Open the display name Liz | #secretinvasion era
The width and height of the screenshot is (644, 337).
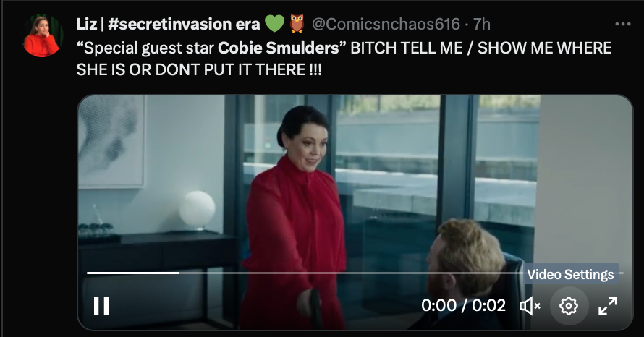168,24
